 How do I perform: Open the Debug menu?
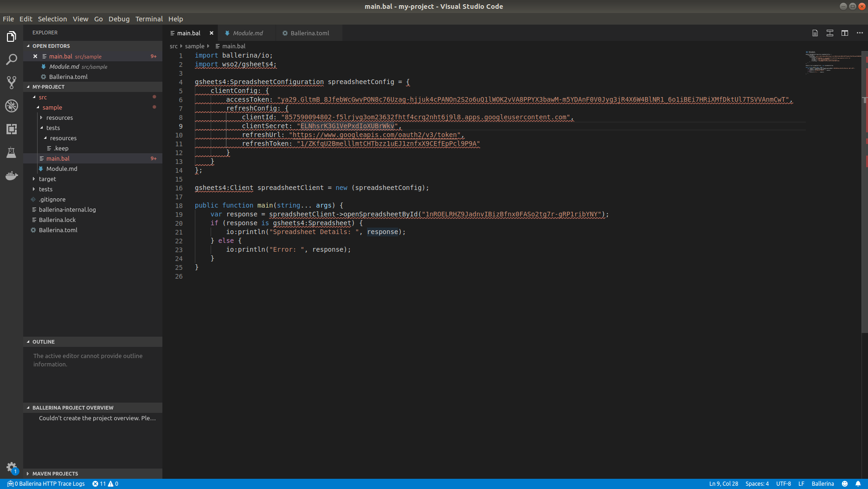coord(119,19)
